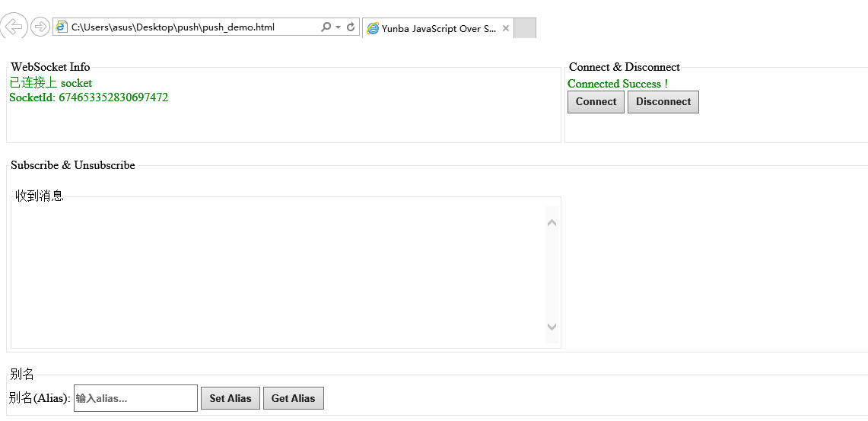Select the SocketId: 674653352830697472 text
Screen dimensions: 868x421
pyautogui.click(x=89, y=97)
